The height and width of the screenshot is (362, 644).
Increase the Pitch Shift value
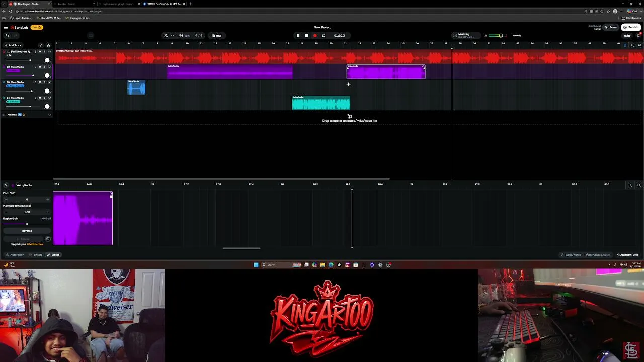[x=48, y=199]
